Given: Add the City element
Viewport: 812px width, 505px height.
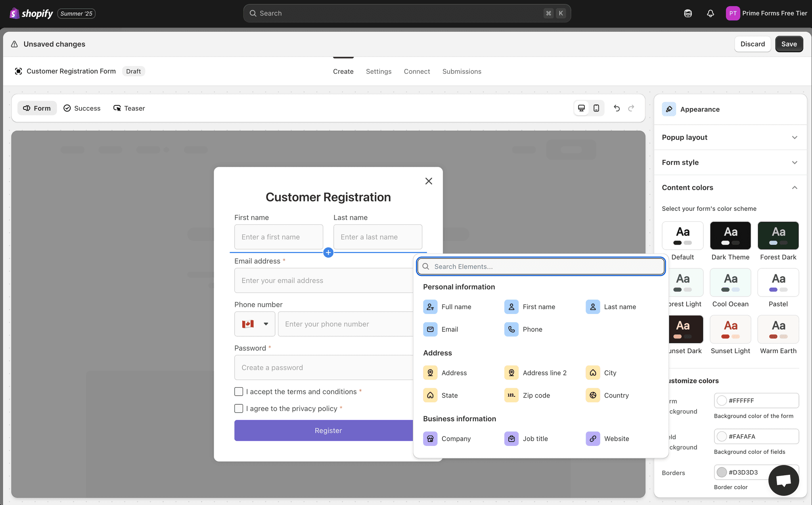Looking at the screenshot, I should (601, 373).
